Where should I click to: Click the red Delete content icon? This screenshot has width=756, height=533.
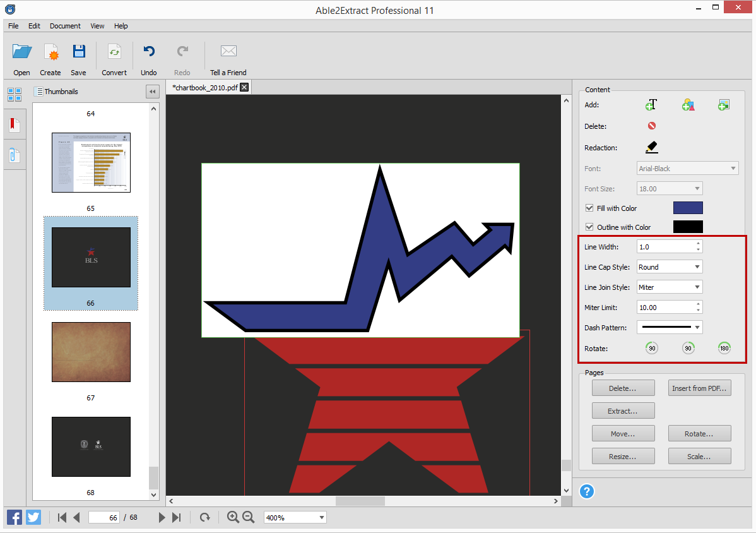[652, 126]
